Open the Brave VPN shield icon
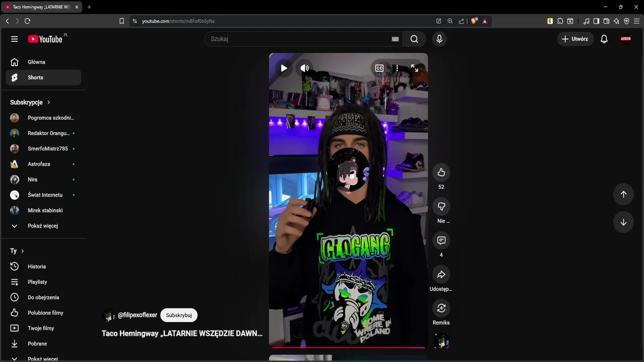 coord(626,21)
